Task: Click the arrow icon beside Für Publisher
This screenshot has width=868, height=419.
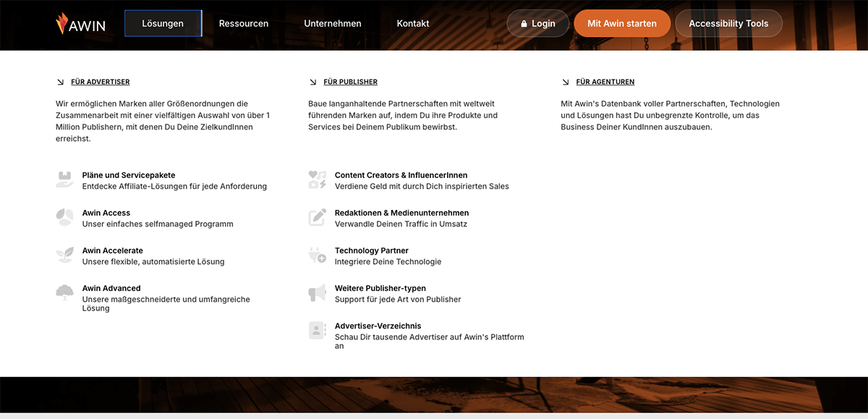Action: coord(312,82)
